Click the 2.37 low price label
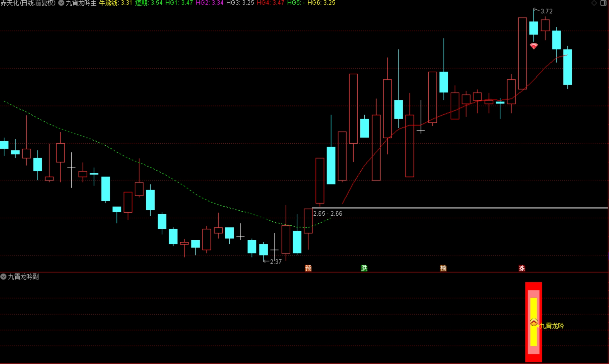The width and height of the screenshot is (609, 364). (276, 262)
